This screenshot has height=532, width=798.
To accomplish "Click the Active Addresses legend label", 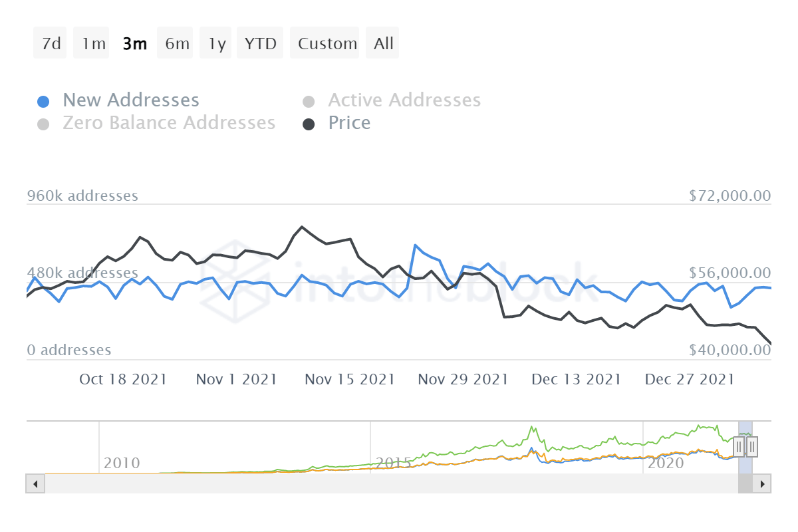I will pos(404,100).
